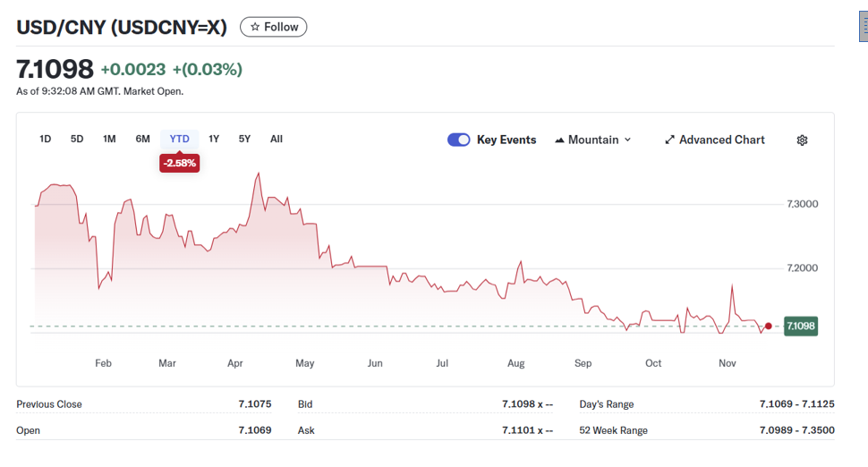The width and height of the screenshot is (868, 467).
Task: Switch to the 1M range
Action: pos(109,139)
